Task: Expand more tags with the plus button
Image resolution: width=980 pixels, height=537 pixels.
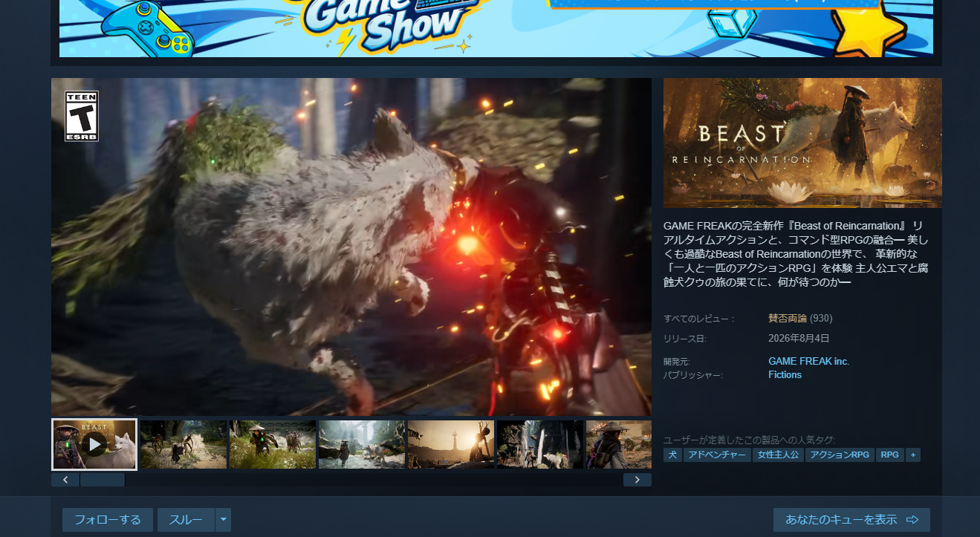Action: tap(913, 455)
